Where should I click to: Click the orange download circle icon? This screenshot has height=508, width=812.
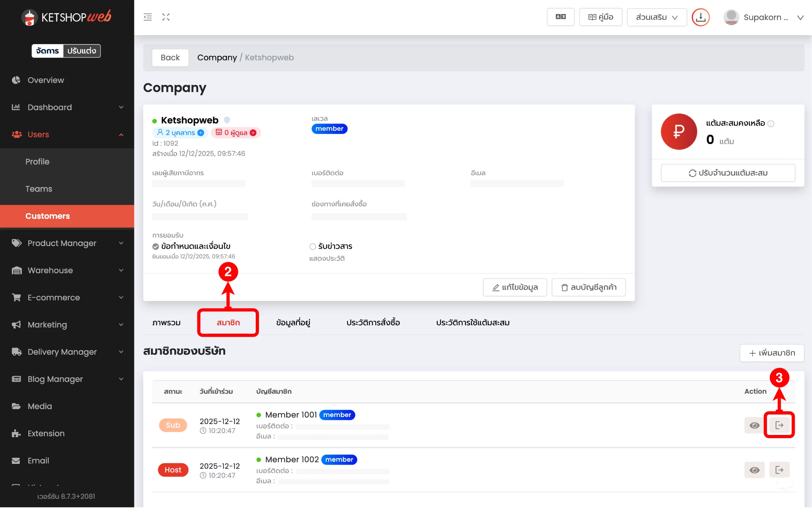pyautogui.click(x=701, y=17)
